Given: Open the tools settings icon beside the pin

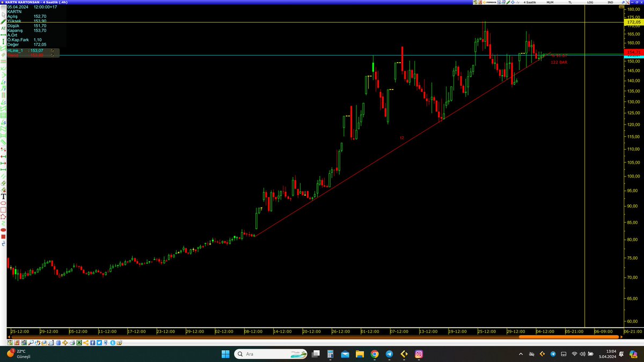Looking at the screenshot, I should point(628,3).
